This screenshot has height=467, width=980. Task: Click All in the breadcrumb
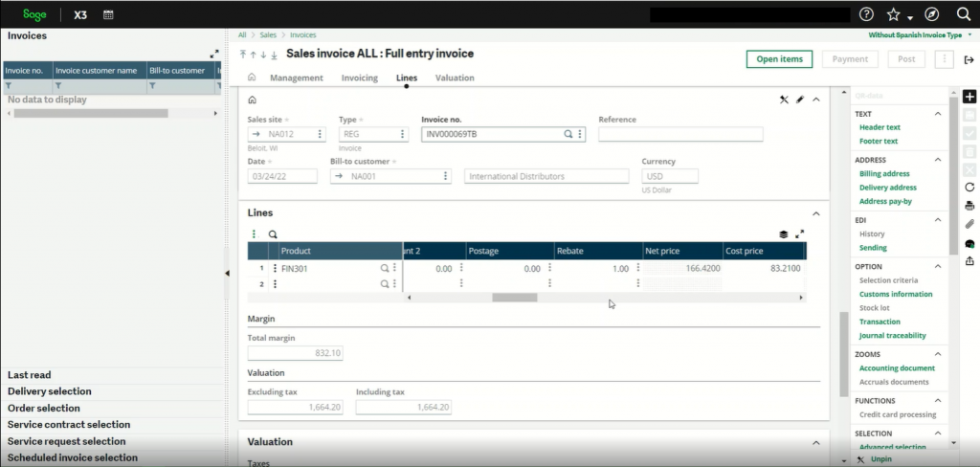(x=242, y=35)
